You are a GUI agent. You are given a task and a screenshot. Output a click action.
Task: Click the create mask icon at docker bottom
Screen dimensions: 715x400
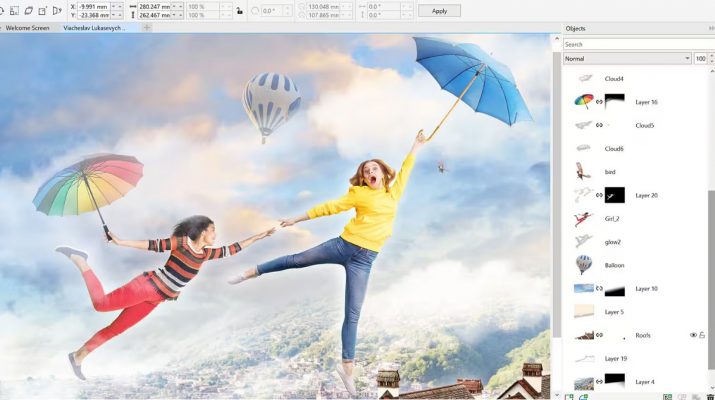pos(668,397)
